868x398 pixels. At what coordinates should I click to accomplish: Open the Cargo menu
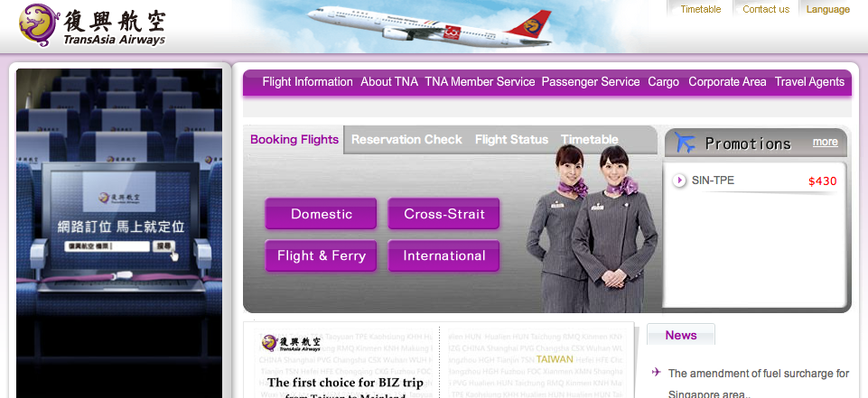pos(663,82)
